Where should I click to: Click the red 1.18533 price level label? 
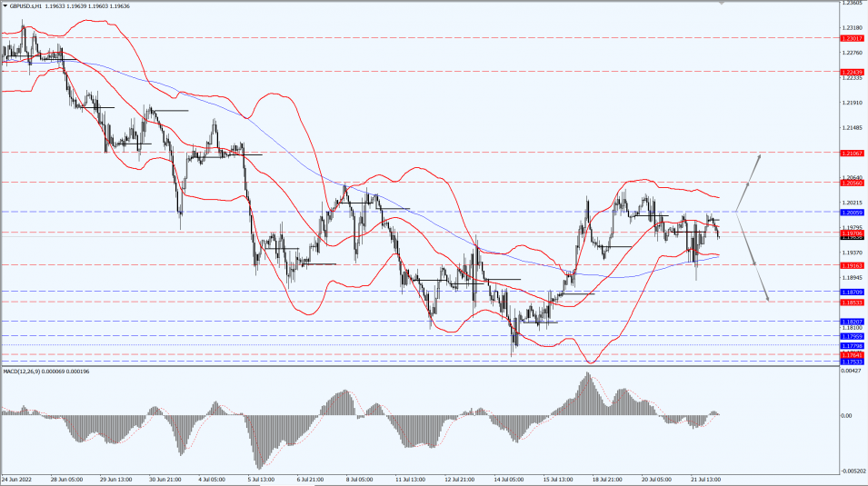click(852, 302)
